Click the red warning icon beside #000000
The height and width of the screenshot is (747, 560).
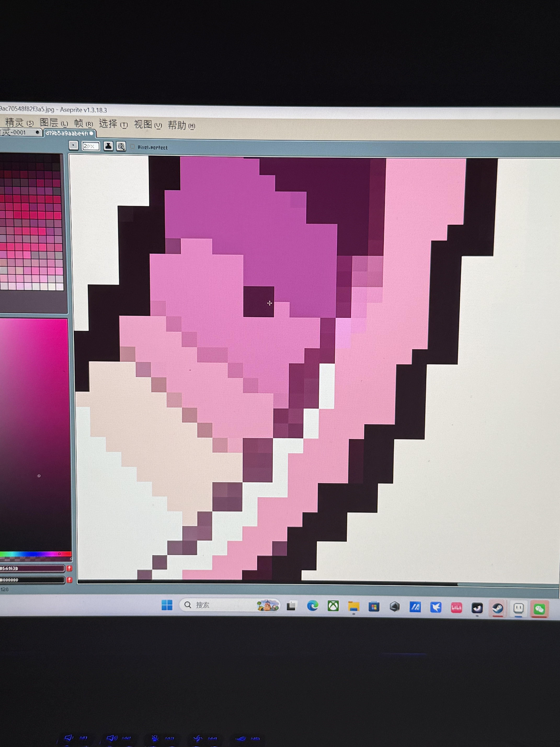pos(70,580)
